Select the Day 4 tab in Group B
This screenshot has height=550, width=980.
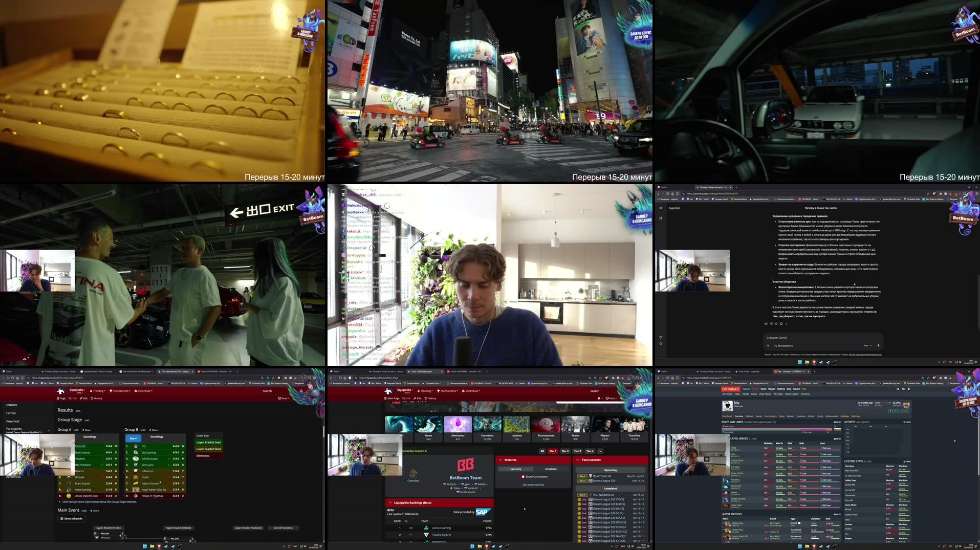133,438
